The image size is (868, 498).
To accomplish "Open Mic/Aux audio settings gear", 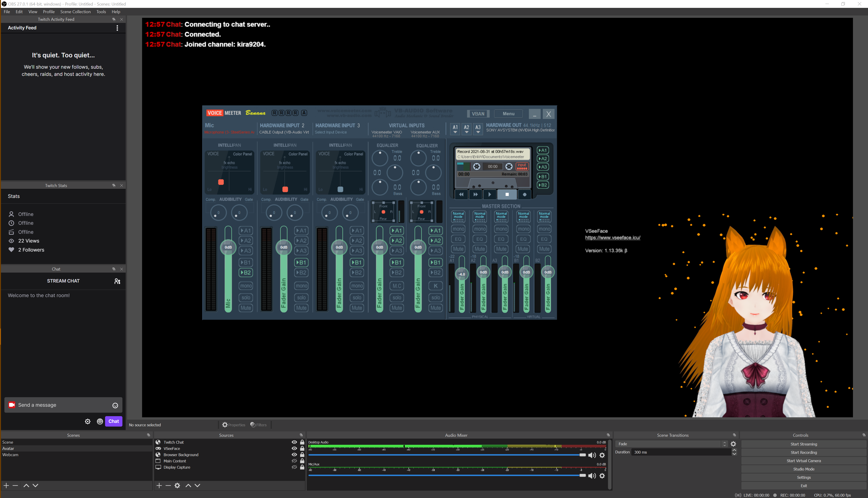I will click(602, 476).
